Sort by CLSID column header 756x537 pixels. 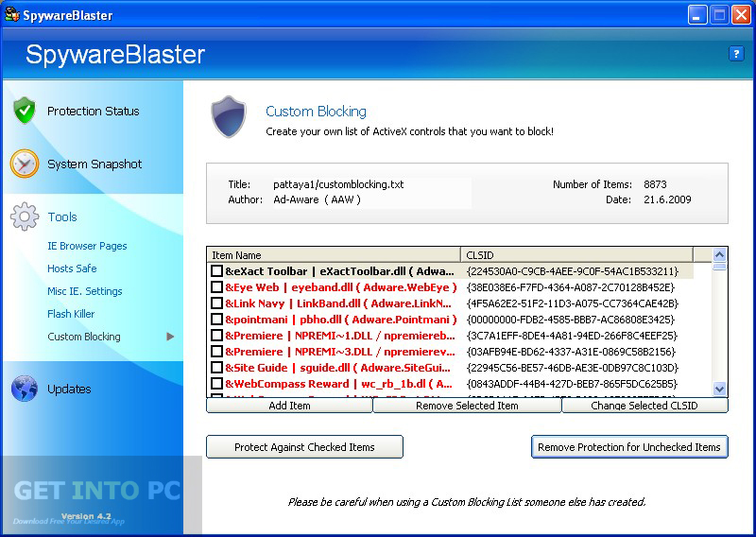pyautogui.click(x=577, y=254)
